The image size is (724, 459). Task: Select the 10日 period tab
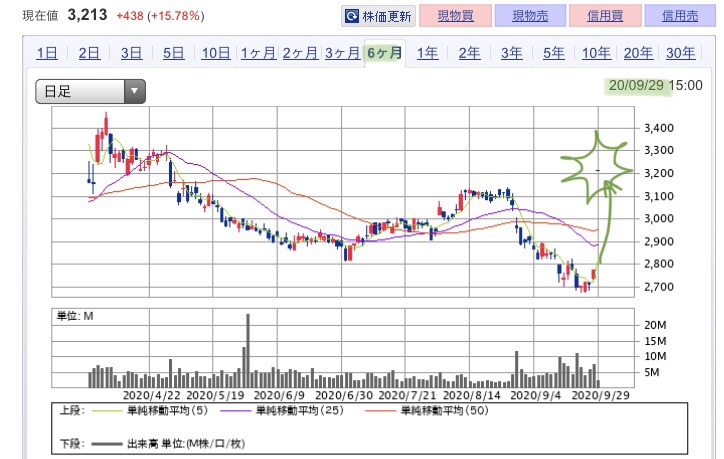(x=216, y=53)
